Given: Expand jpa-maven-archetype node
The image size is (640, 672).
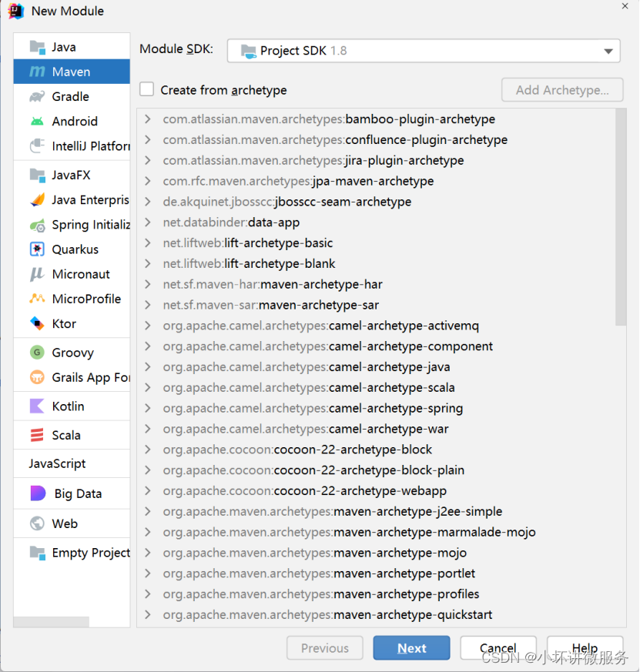Looking at the screenshot, I should (148, 181).
